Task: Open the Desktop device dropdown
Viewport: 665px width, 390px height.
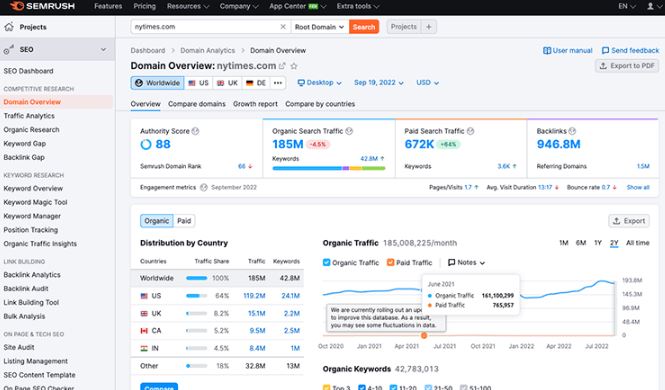Action: click(319, 83)
